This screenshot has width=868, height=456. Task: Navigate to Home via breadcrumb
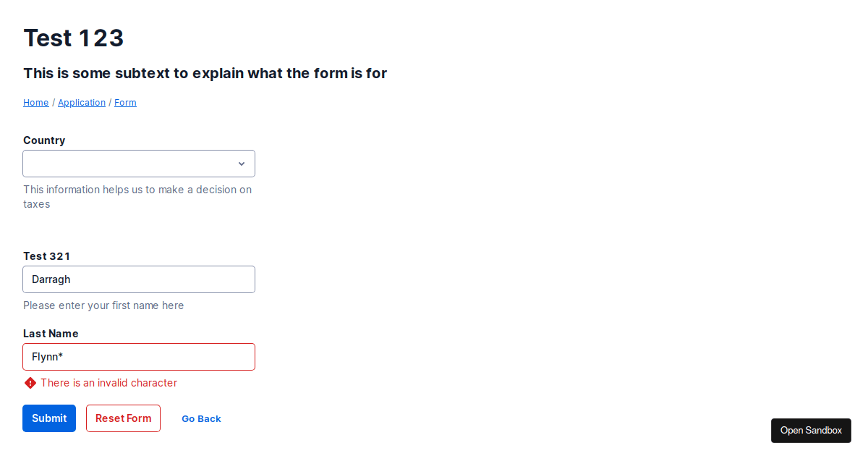pos(35,102)
